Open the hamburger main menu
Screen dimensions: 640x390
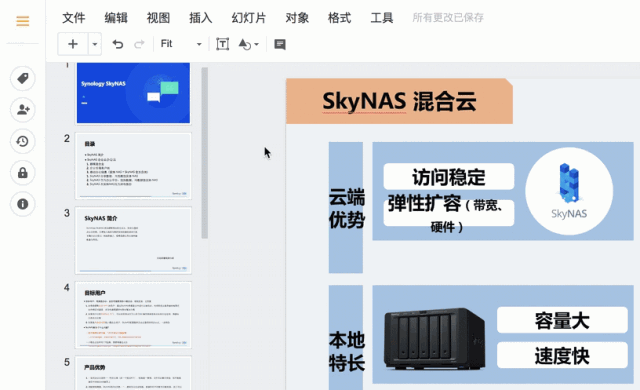coord(22,21)
